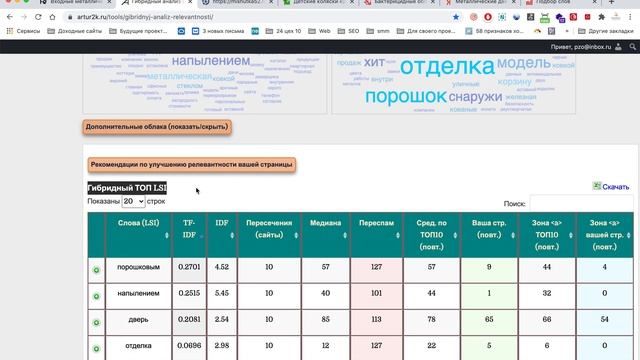Open the 58 признаков хо... bookmark
This screenshot has width=640, height=360.
click(x=494, y=31)
